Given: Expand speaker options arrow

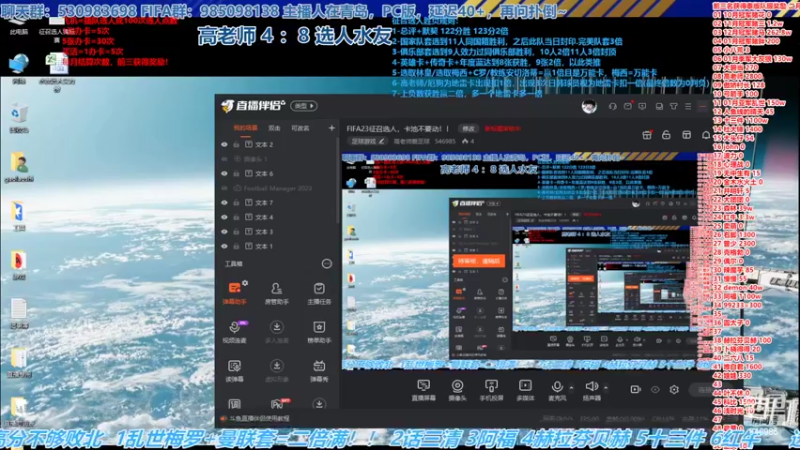Looking at the screenshot, I should 606,388.
